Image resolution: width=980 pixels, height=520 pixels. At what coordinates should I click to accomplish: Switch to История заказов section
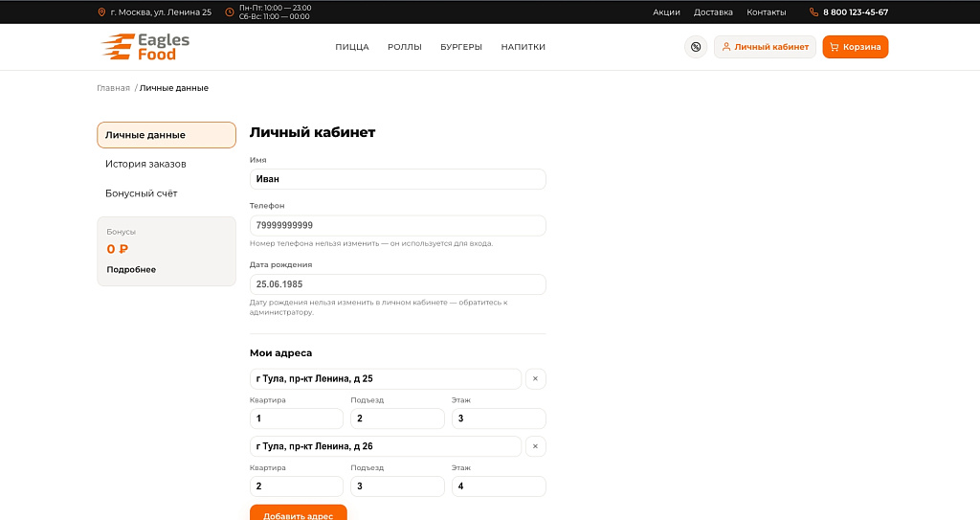pyautogui.click(x=145, y=164)
